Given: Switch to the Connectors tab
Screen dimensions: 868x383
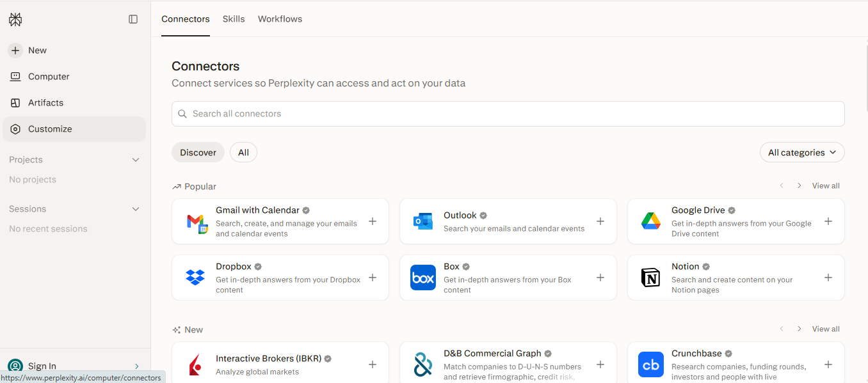Looking at the screenshot, I should pos(186,19).
